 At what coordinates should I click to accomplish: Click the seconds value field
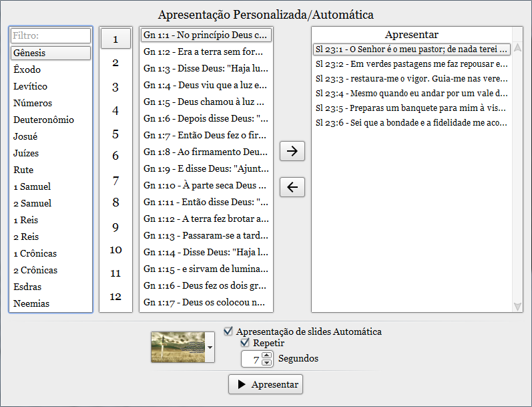[x=251, y=359]
